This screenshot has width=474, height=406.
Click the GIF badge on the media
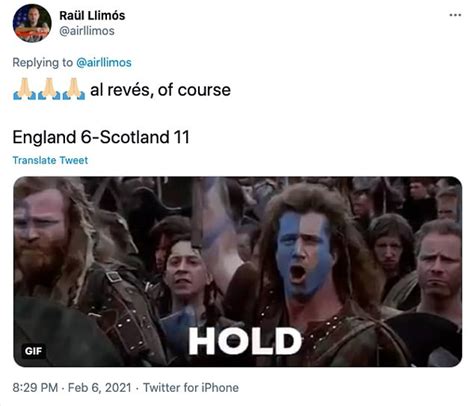(x=33, y=351)
